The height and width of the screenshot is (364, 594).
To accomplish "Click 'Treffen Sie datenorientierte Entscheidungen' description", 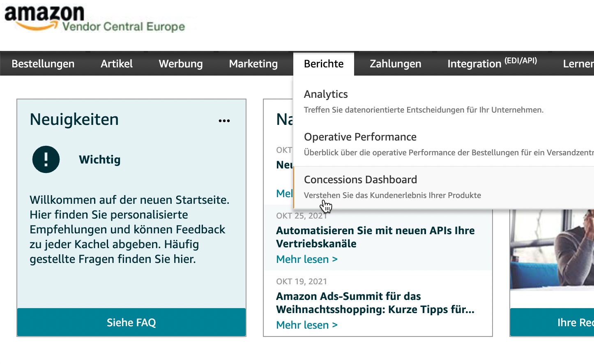I will point(424,110).
